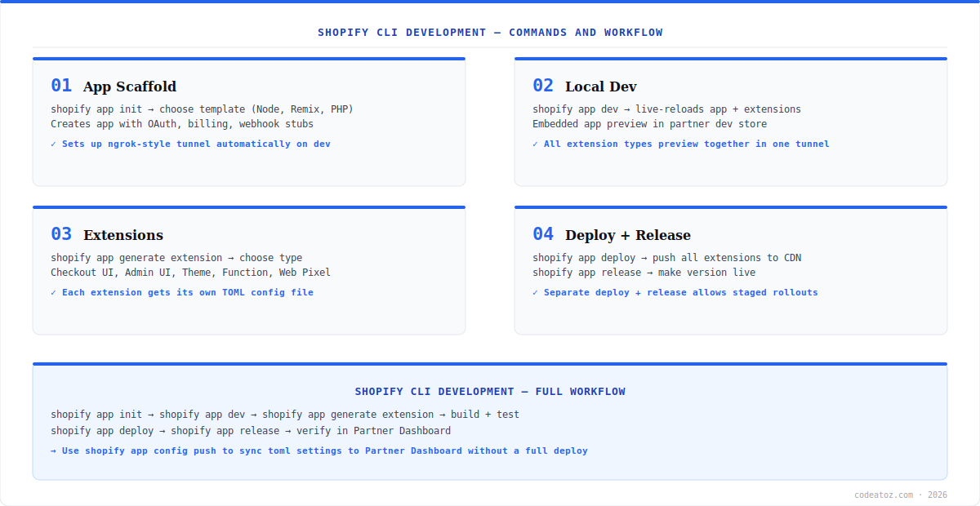Click note 'Separate deploy + release allows staged rollouts'
The image size is (980, 506).
point(675,292)
